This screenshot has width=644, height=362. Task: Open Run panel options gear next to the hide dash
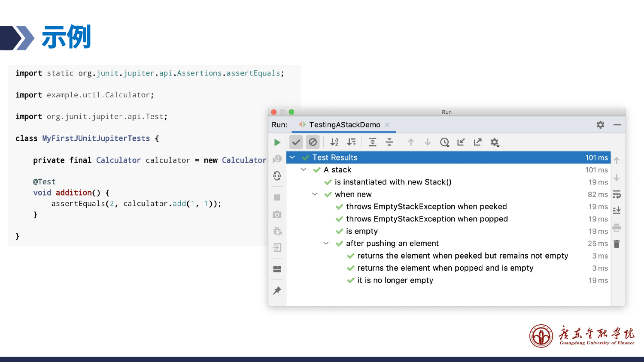click(600, 125)
